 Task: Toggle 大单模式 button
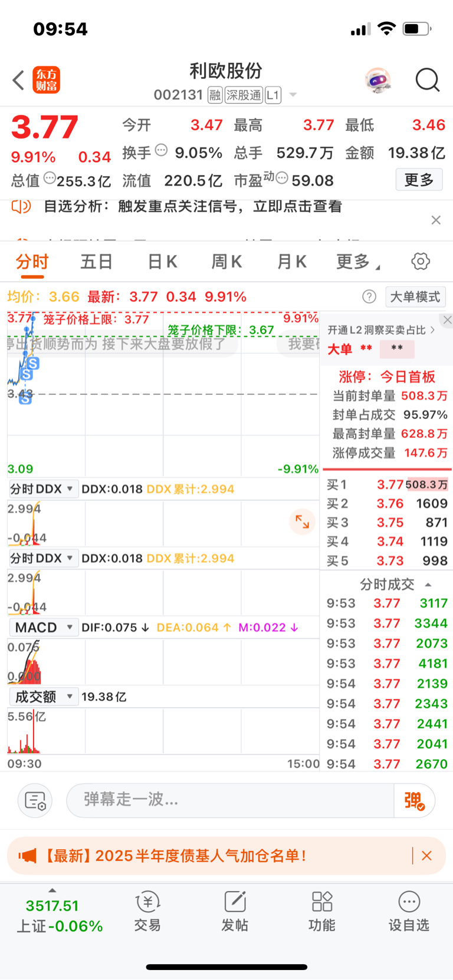pos(415,296)
